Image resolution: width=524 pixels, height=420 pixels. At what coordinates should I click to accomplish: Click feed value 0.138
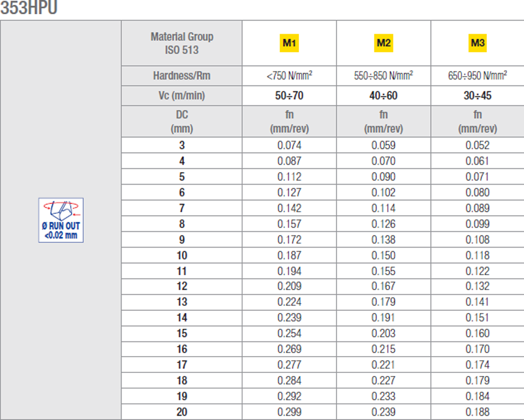384,240
